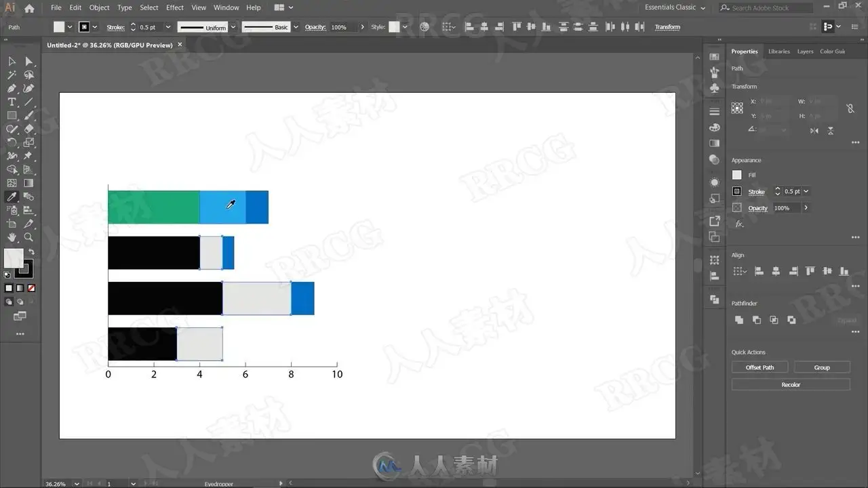This screenshot has height=488, width=868.
Task: Open the Window menu
Action: tap(226, 7)
